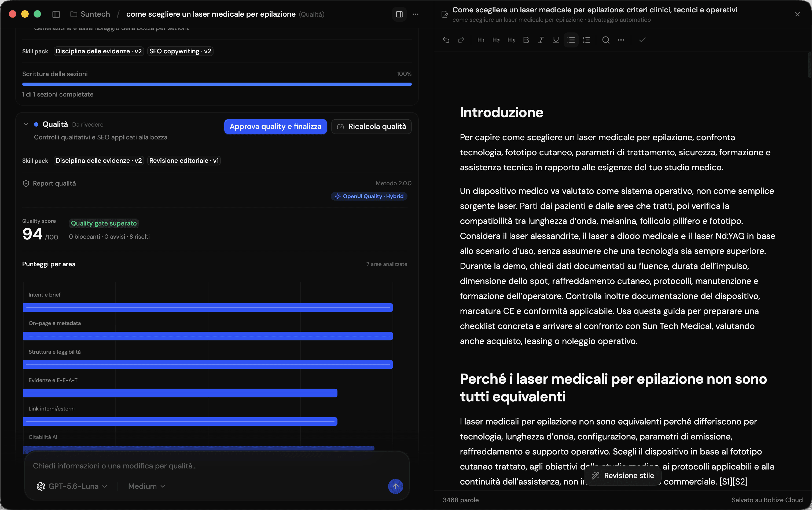Apply Heading 1 format

pyautogui.click(x=481, y=40)
